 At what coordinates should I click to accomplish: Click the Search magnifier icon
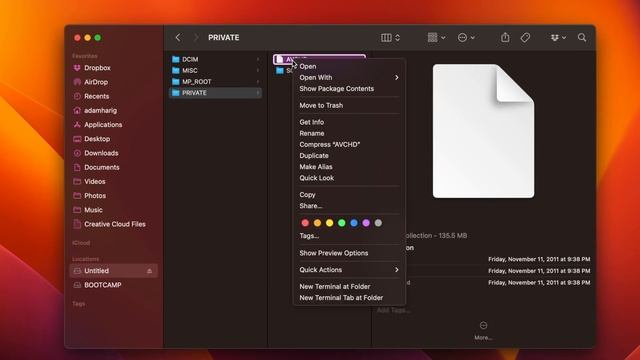tap(582, 38)
